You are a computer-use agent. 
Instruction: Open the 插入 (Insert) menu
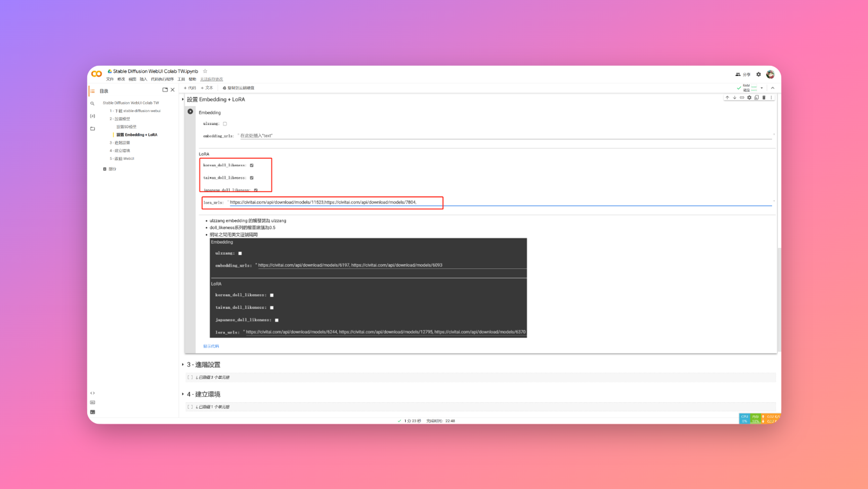click(x=144, y=79)
